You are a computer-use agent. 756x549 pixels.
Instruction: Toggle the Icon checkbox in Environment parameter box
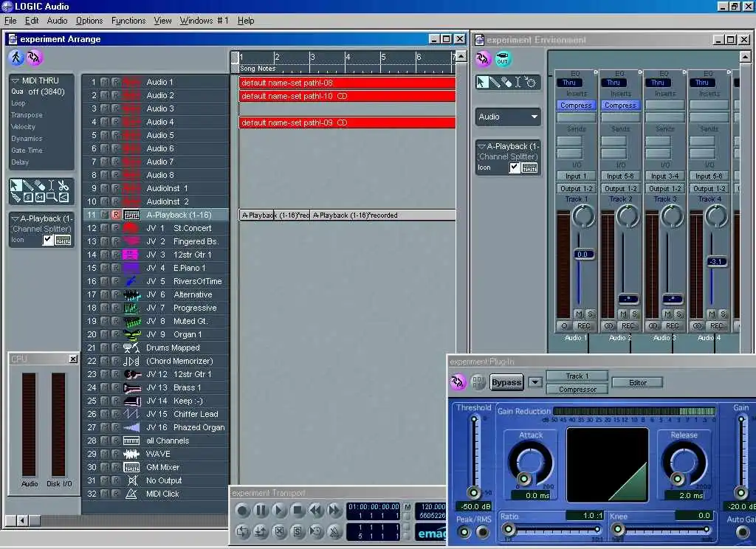515,168
